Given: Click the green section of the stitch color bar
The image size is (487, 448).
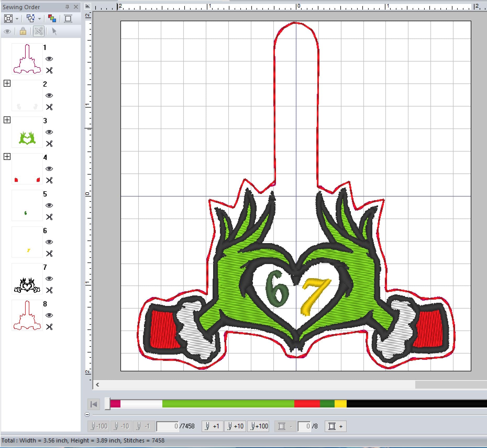Looking at the screenshot, I should pyautogui.click(x=228, y=404).
